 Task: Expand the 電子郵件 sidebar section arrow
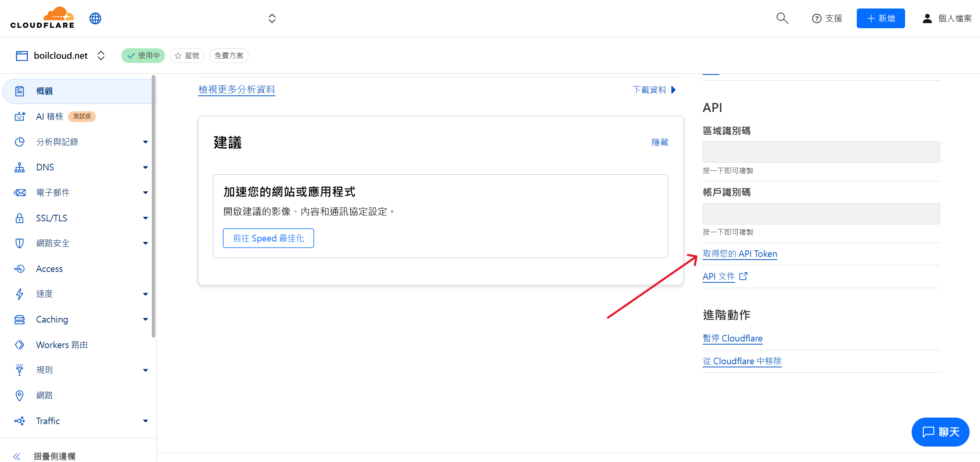pyautogui.click(x=146, y=193)
